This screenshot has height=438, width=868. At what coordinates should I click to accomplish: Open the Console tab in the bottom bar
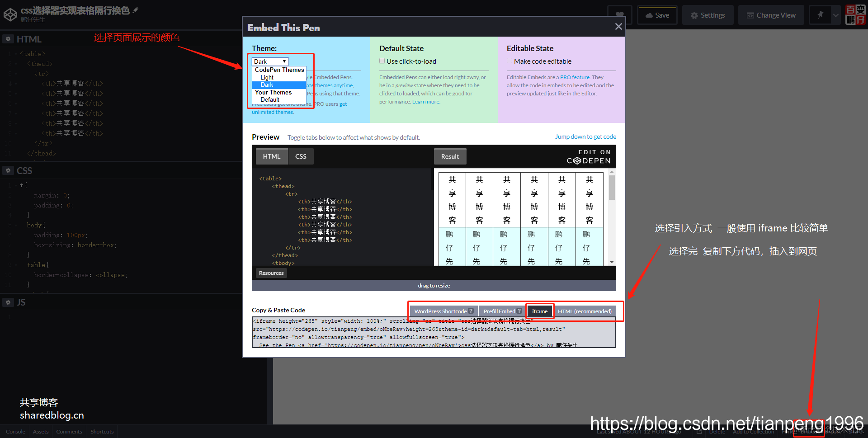click(15, 431)
